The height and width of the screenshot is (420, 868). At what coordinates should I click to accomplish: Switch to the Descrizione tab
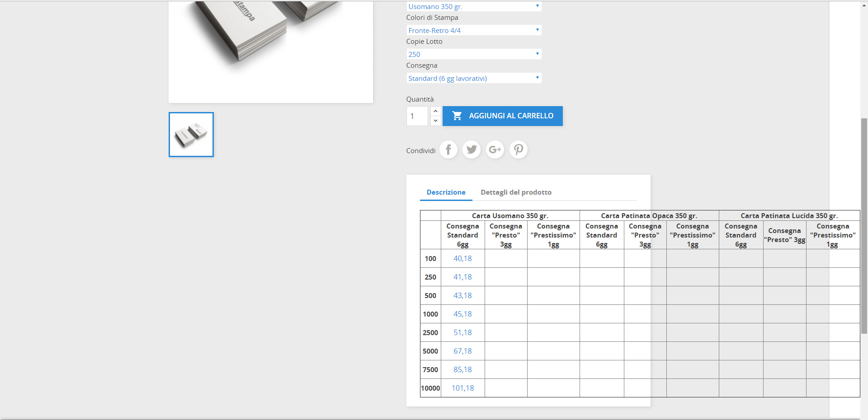tap(446, 192)
